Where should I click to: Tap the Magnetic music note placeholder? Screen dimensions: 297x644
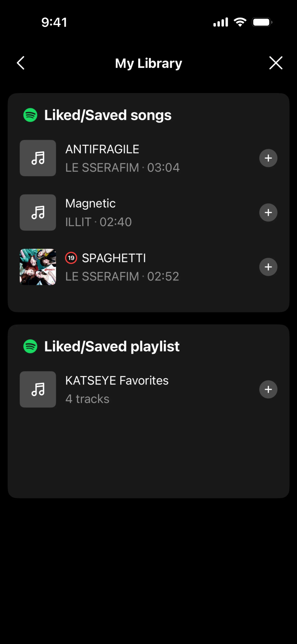click(x=38, y=212)
